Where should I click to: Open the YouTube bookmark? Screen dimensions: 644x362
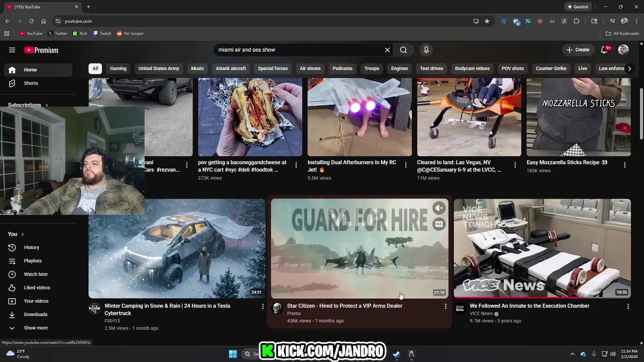point(31,34)
